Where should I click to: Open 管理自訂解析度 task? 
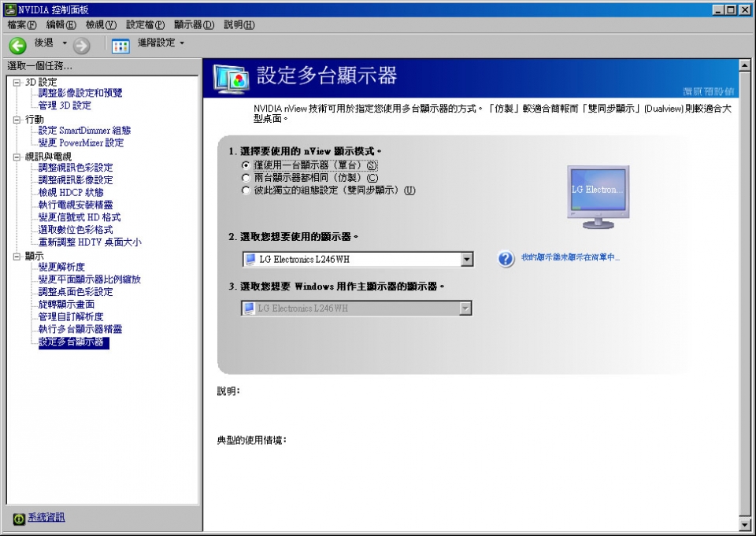71,317
